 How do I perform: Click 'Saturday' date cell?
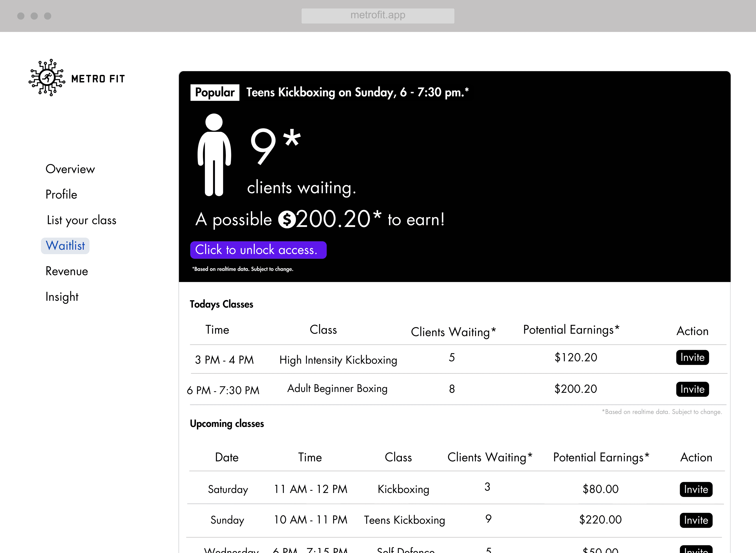(228, 489)
